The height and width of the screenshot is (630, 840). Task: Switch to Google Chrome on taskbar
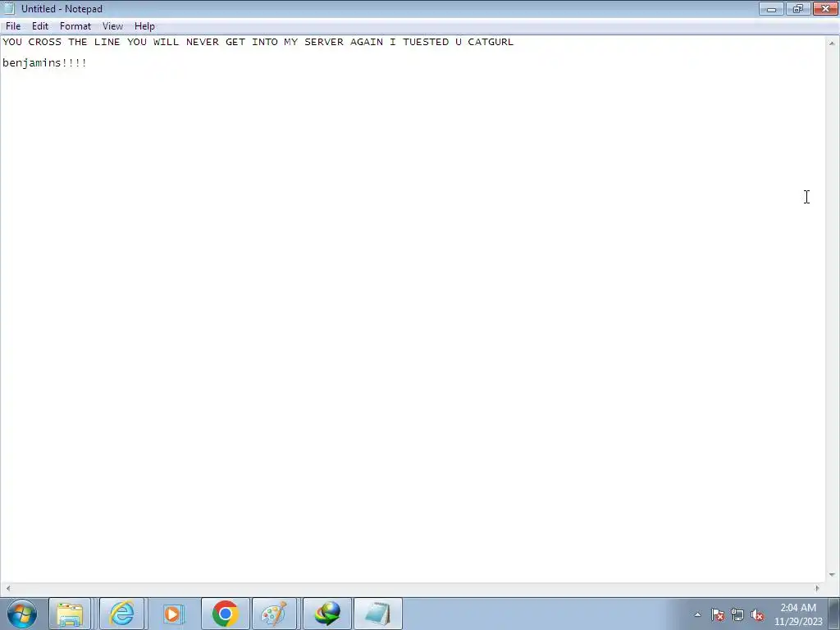tap(225, 614)
